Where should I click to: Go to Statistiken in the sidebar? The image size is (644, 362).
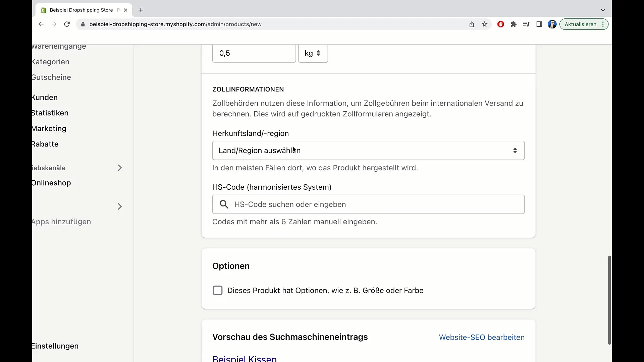[50, 113]
